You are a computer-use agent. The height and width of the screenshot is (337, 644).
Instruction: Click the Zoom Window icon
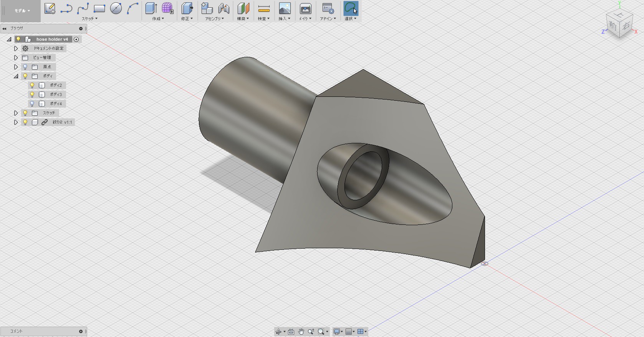[321, 331]
